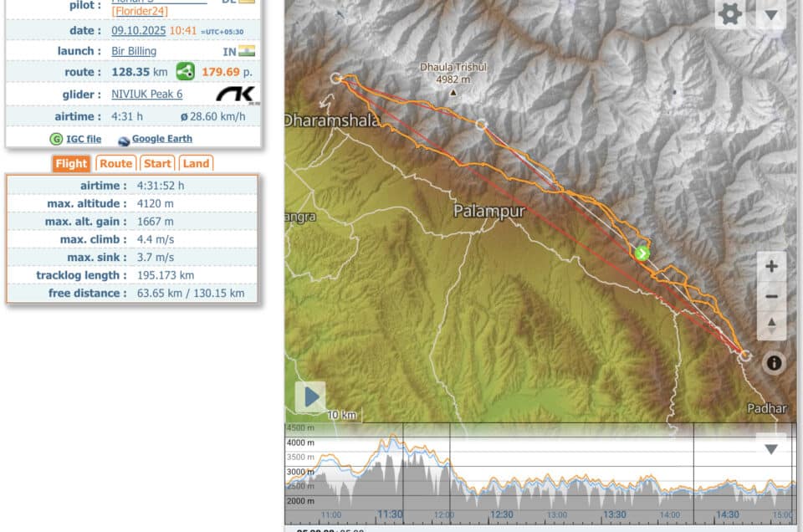Image resolution: width=803 pixels, height=532 pixels.
Task: Open the Bir Billing launch link
Action: (134, 51)
